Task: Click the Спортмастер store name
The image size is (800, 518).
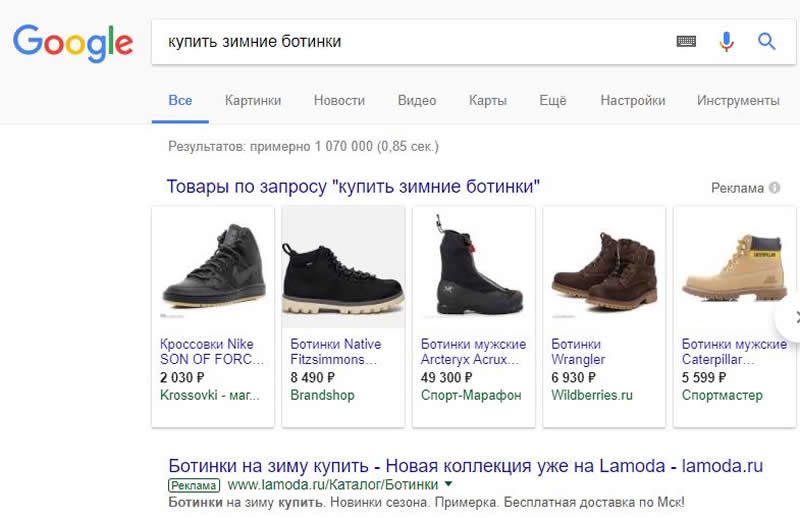Action: pyautogui.click(x=722, y=395)
